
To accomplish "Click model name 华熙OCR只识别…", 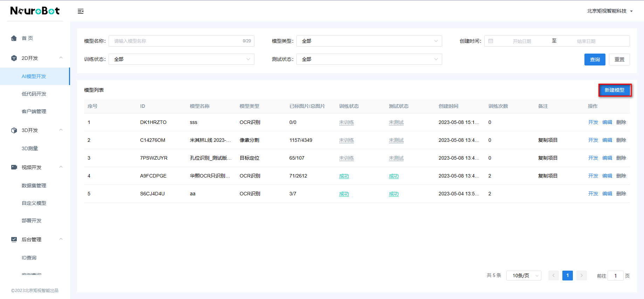I will [x=210, y=176].
